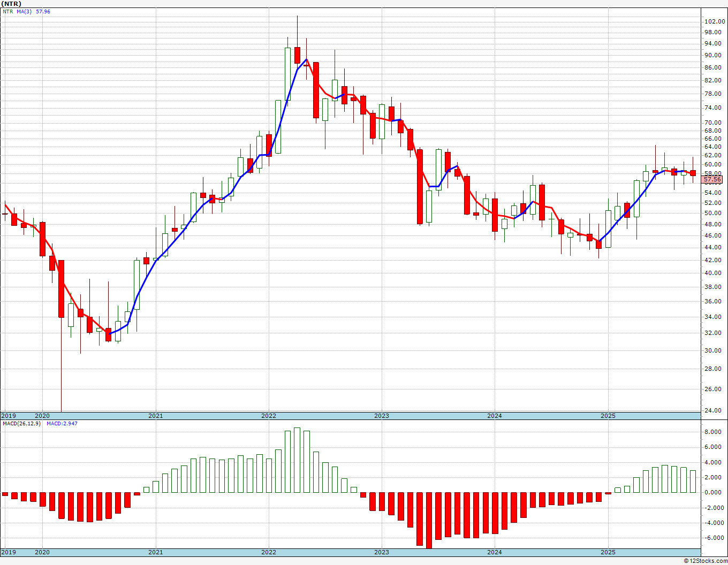Click the 12Stocks.com copyright link
Screen dimensions: 728x565
(x=705, y=561)
